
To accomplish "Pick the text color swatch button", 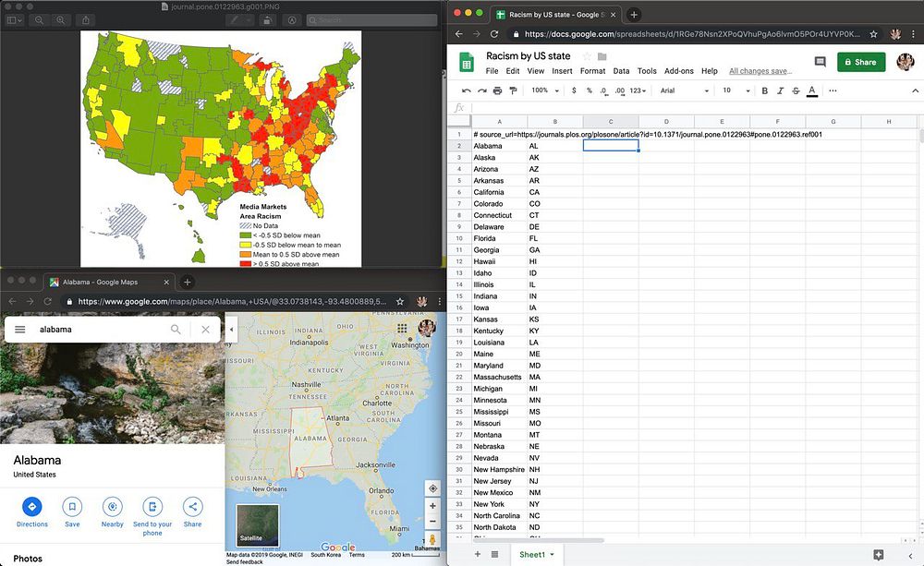I will [811, 90].
